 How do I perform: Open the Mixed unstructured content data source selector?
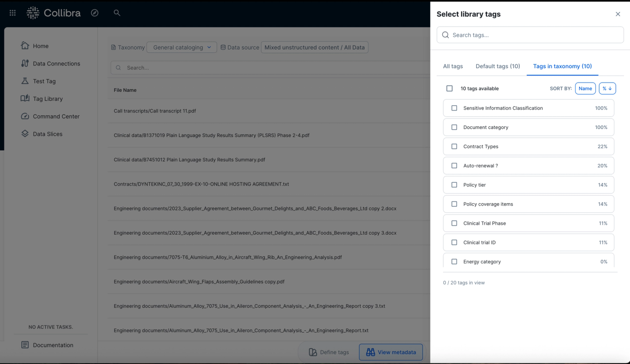click(x=314, y=47)
